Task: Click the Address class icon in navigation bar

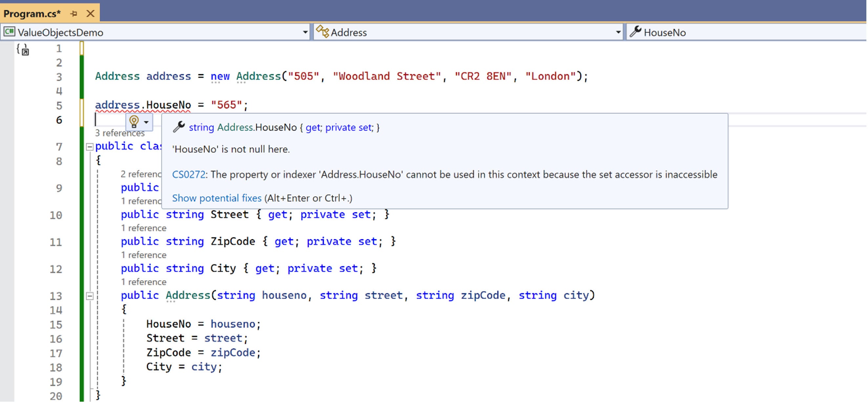Action: pyautogui.click(x=322, y=32)
